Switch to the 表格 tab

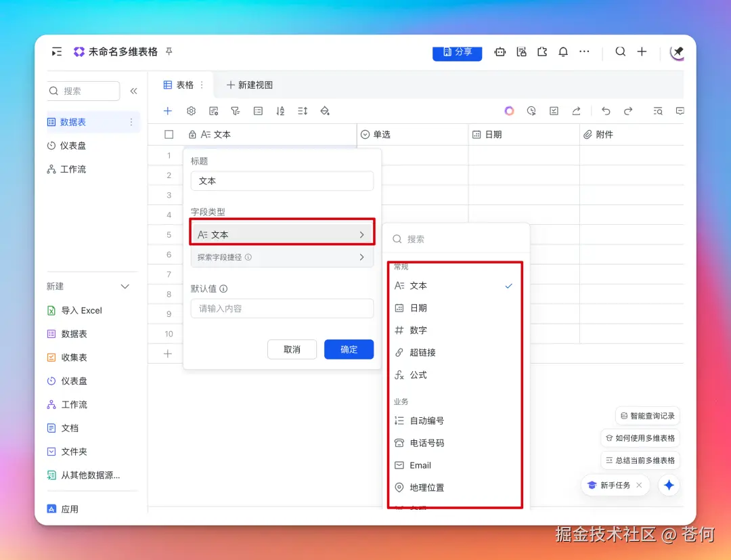coord(180,84)
